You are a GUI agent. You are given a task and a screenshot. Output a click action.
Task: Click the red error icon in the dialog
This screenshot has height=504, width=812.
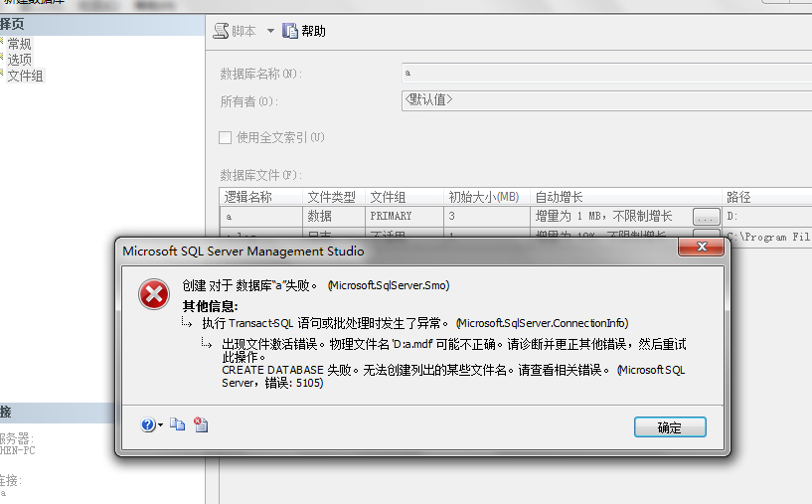154,294
